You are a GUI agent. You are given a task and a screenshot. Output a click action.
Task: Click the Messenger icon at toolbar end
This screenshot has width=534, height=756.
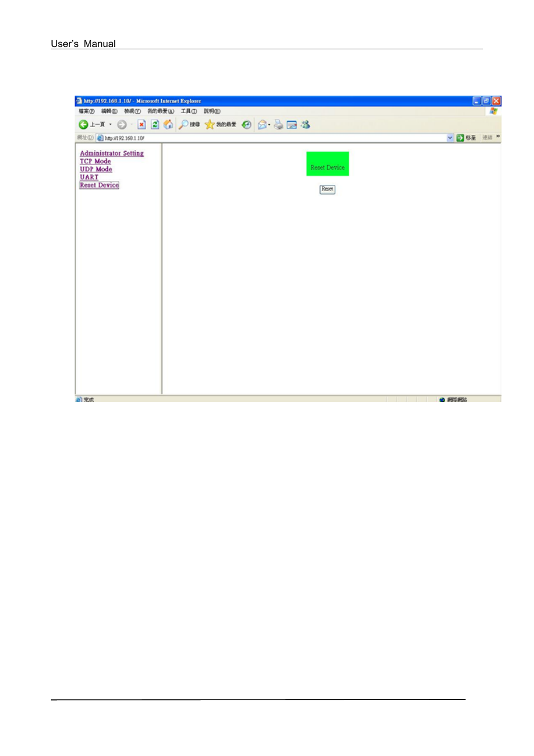point(305,124)
